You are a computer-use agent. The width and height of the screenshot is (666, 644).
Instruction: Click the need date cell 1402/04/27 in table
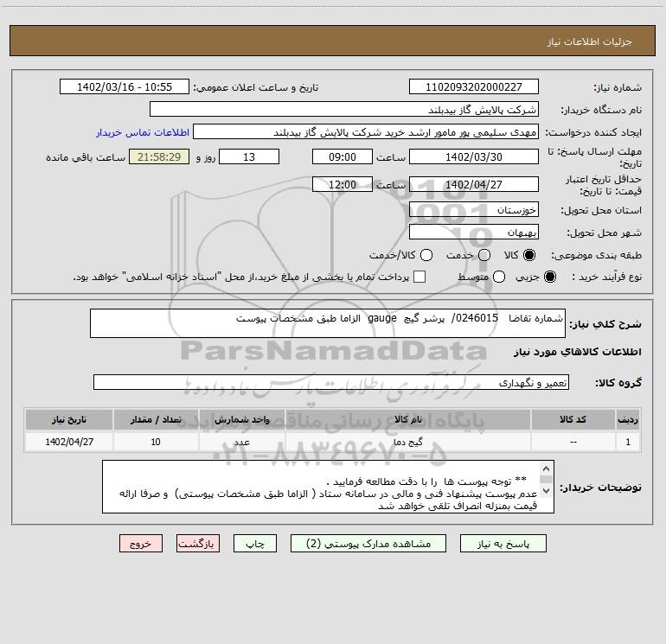(x=69, y=442)
